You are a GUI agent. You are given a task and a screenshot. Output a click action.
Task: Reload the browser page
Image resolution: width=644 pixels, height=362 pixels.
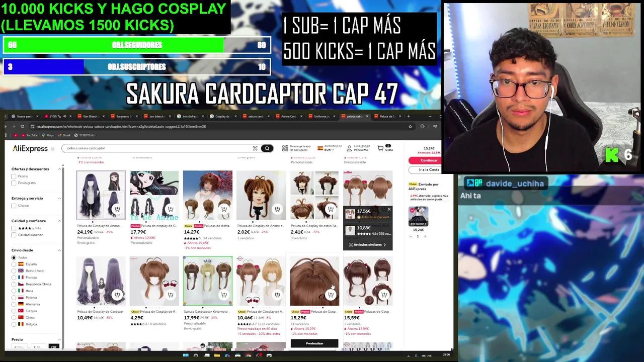point(22,126)
